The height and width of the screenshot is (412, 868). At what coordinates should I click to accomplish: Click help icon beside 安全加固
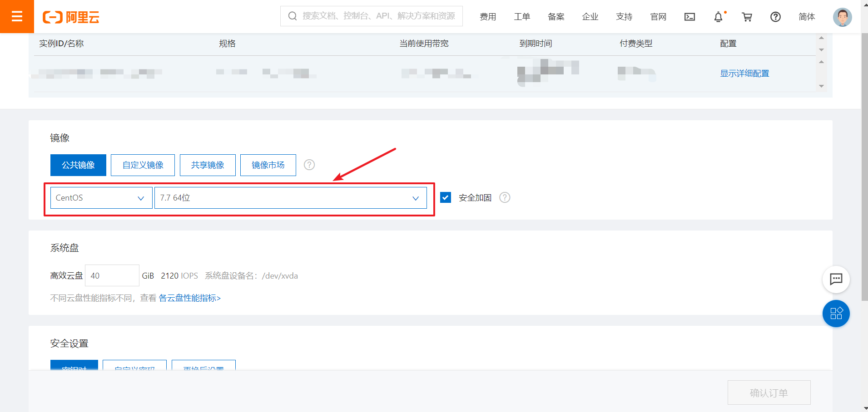coord(505,197)
